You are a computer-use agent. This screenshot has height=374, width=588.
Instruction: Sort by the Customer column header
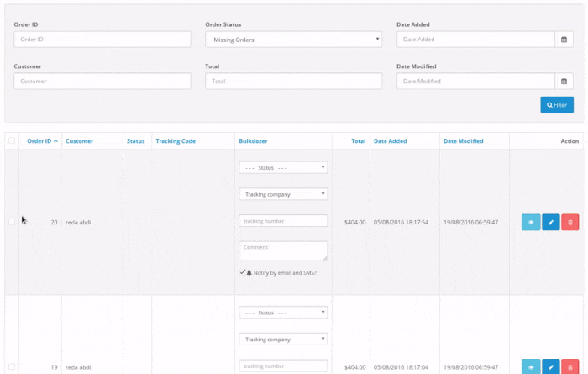coord(79,141)
